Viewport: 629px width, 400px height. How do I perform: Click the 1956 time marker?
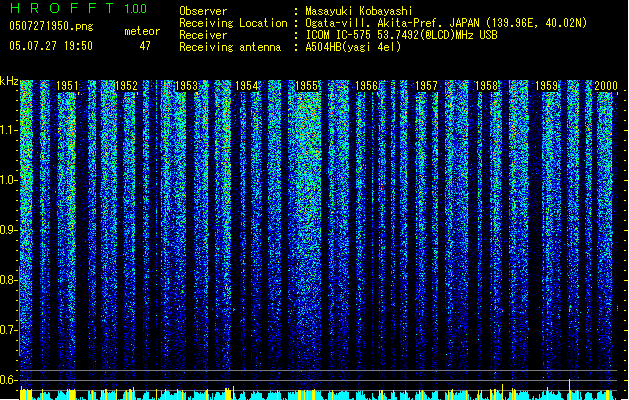click(x=366, y=86)
